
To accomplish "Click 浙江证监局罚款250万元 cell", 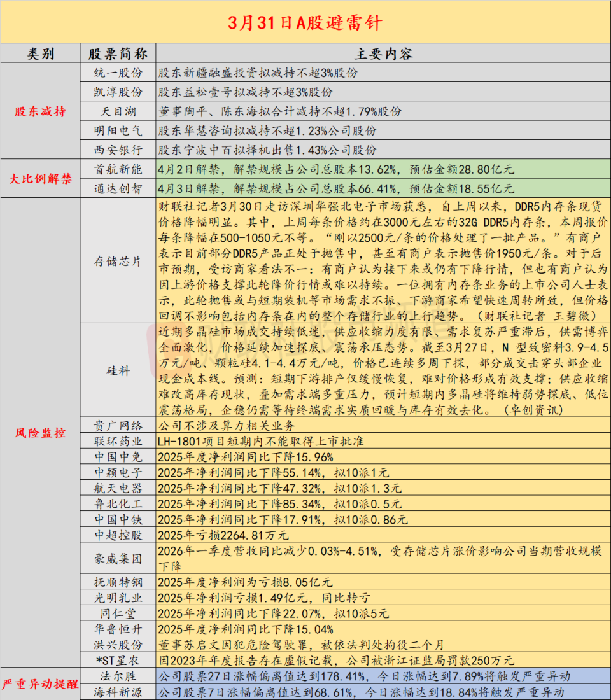I will 383,660.
